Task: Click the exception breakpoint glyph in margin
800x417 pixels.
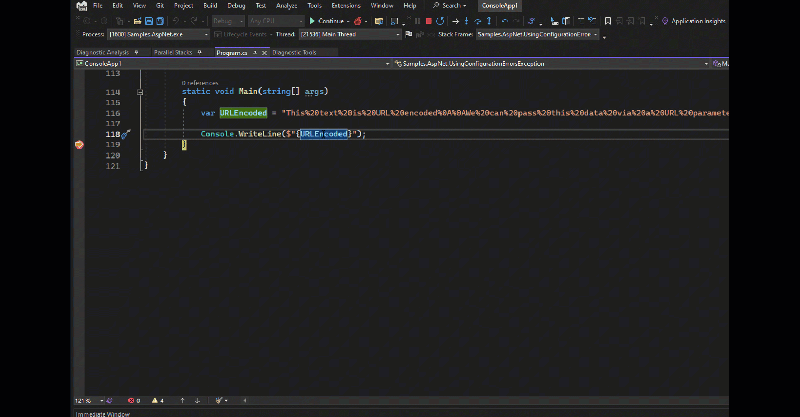Action: (79, 145)
